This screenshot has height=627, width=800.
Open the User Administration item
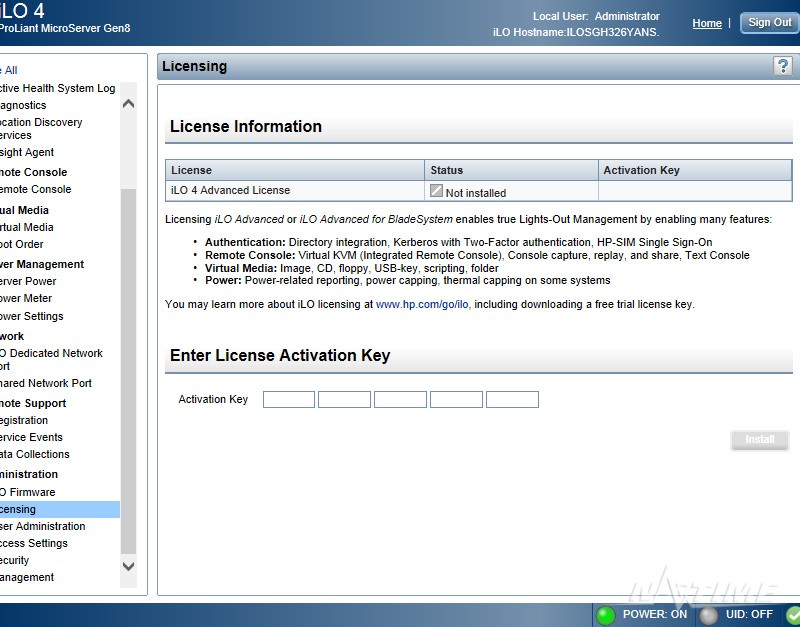coord(42,526)
